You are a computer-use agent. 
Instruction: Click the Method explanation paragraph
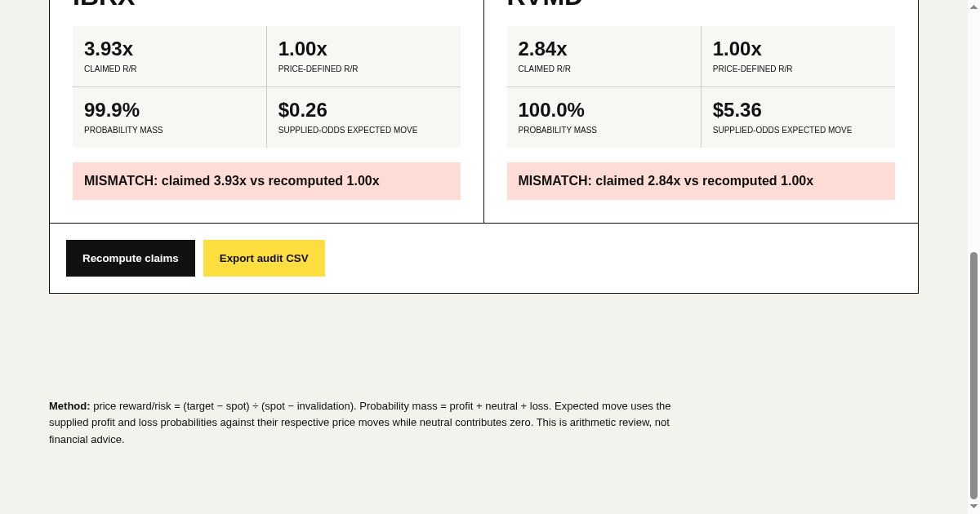[360, 423]
